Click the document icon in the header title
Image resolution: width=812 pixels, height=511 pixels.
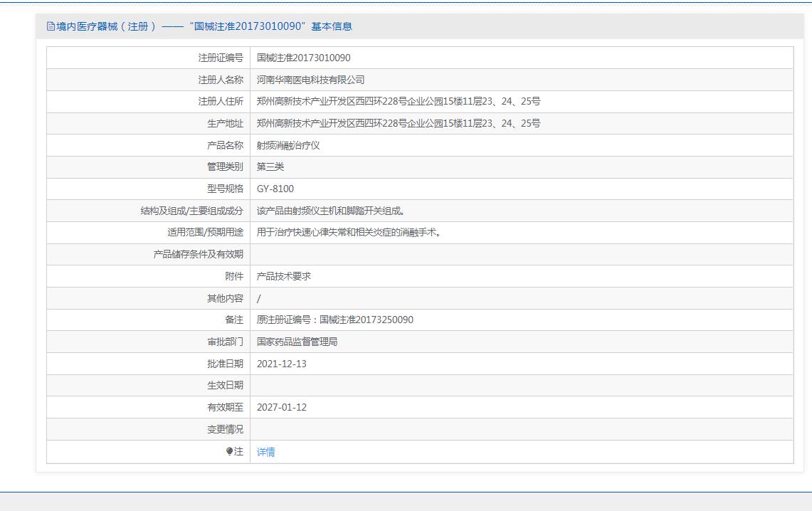tap(51, 26)
